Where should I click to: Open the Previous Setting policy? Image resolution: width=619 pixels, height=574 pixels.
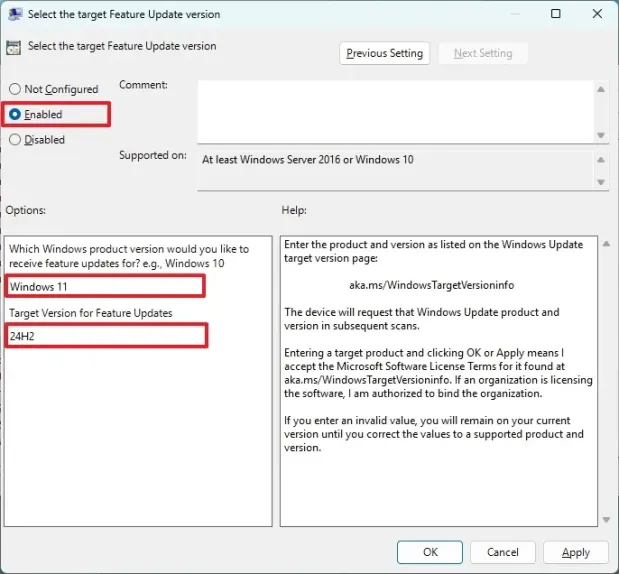click(x=385, y=53)
